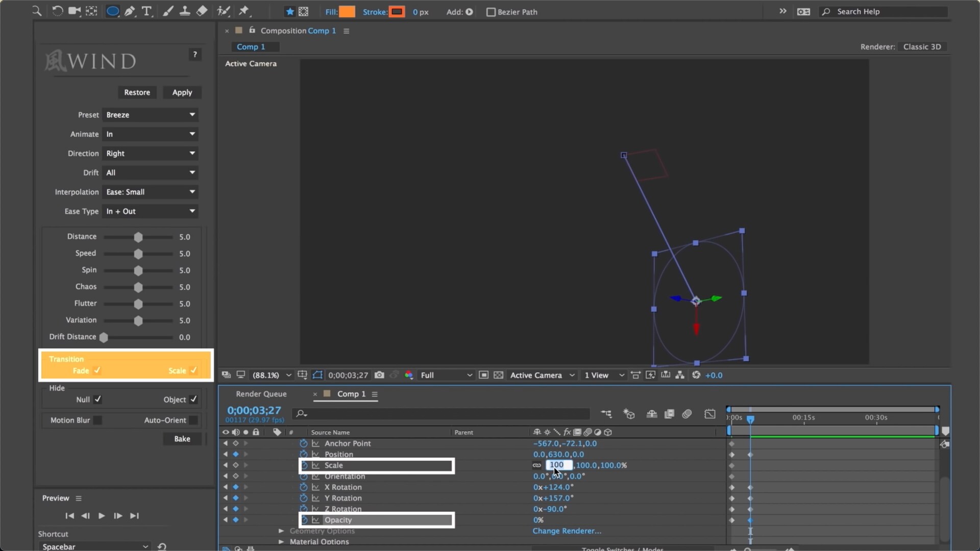This screenshot has height=551, width=980.
Task: Click the Opacity stopwatch icon
Action: 304,520
